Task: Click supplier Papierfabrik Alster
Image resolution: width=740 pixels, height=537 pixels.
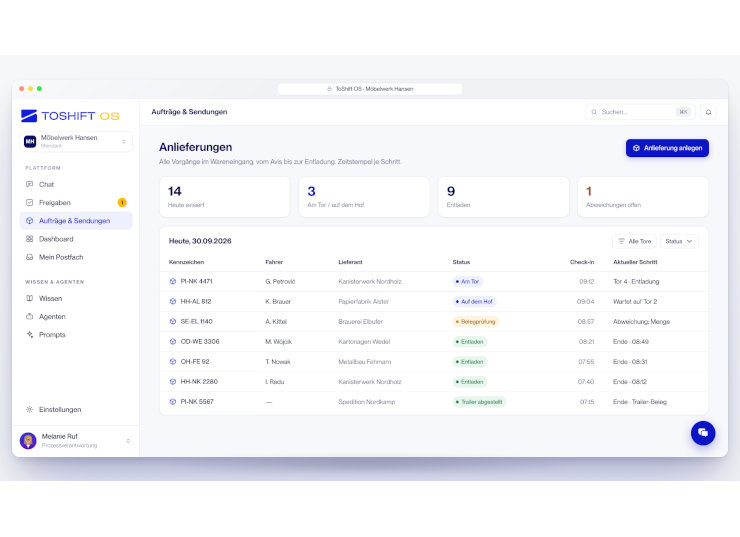Action: tap(363, 301)
